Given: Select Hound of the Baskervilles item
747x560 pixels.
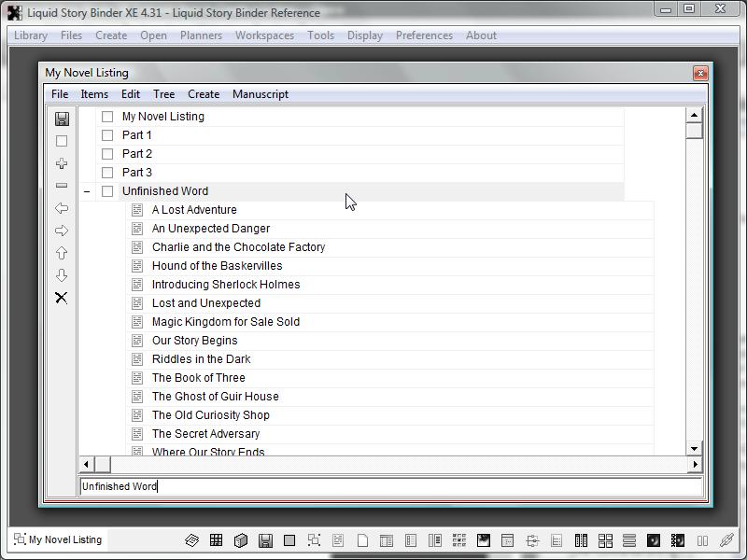Looking at the screenshot, I should point(217,266).
